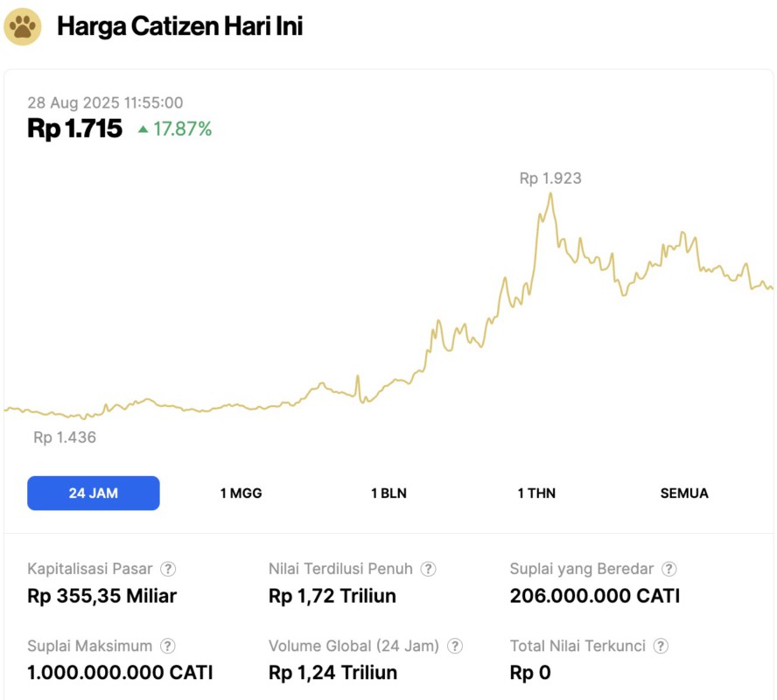777x700 pixels.
Task: Click help icon beside Kapitalisasi Pasar
Action: [x=168, y=569]
